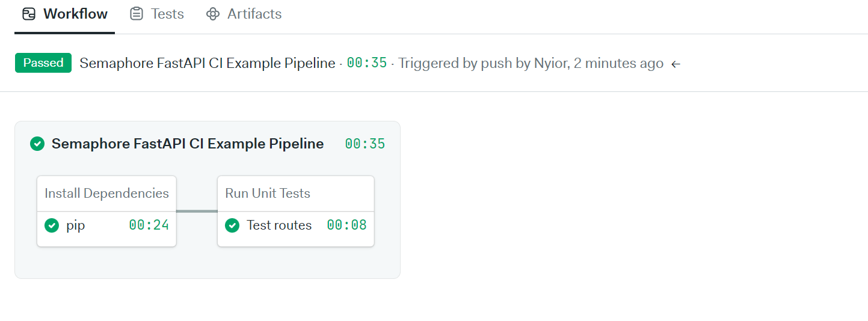868x321 pixels.
Task: Click the green checkmark beside Test routes
Action: click(232, 225)
